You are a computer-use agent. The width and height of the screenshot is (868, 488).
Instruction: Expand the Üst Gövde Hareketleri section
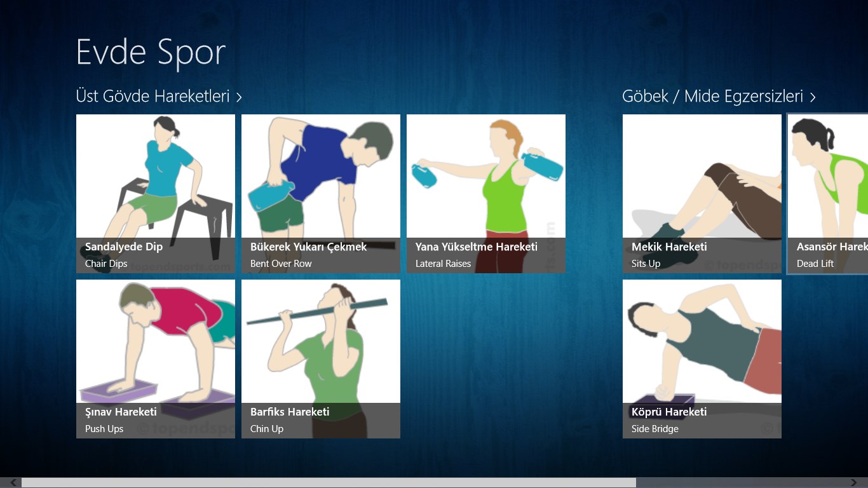[x=159, y=97]
